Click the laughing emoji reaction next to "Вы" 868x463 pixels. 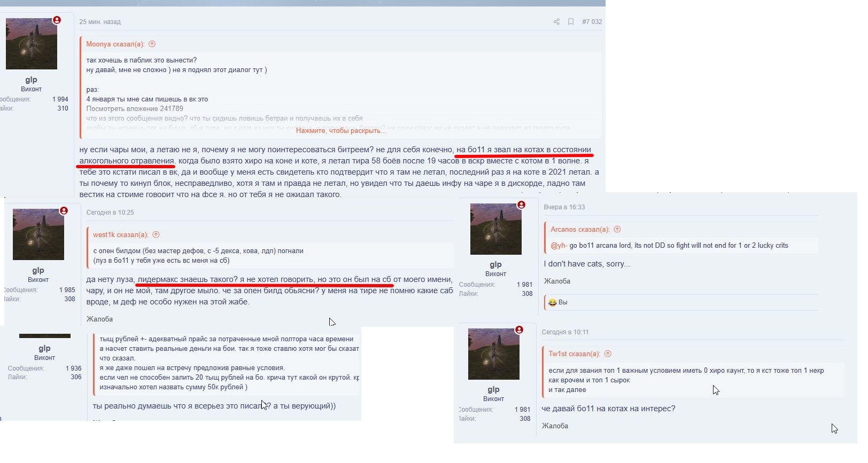click(553, 303)
